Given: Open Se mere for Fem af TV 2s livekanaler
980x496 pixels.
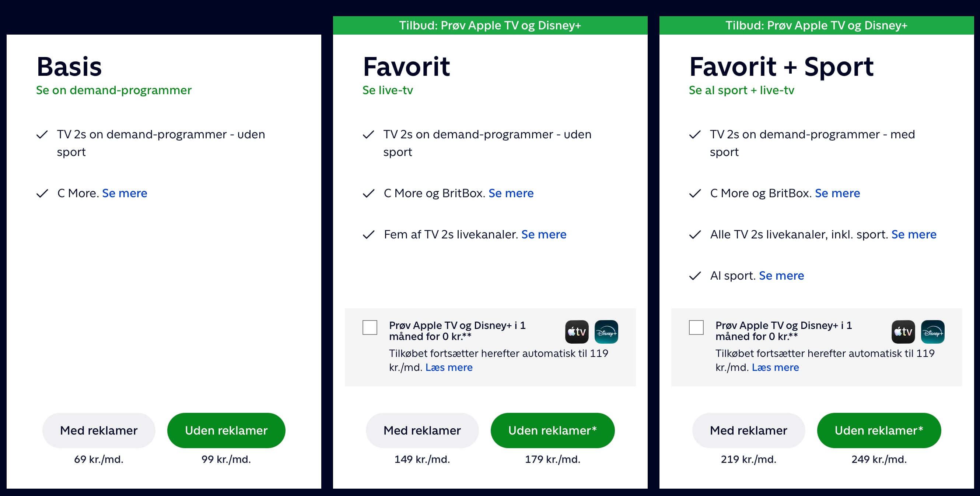Looking at the screenshot, I should tap(544, 234).
